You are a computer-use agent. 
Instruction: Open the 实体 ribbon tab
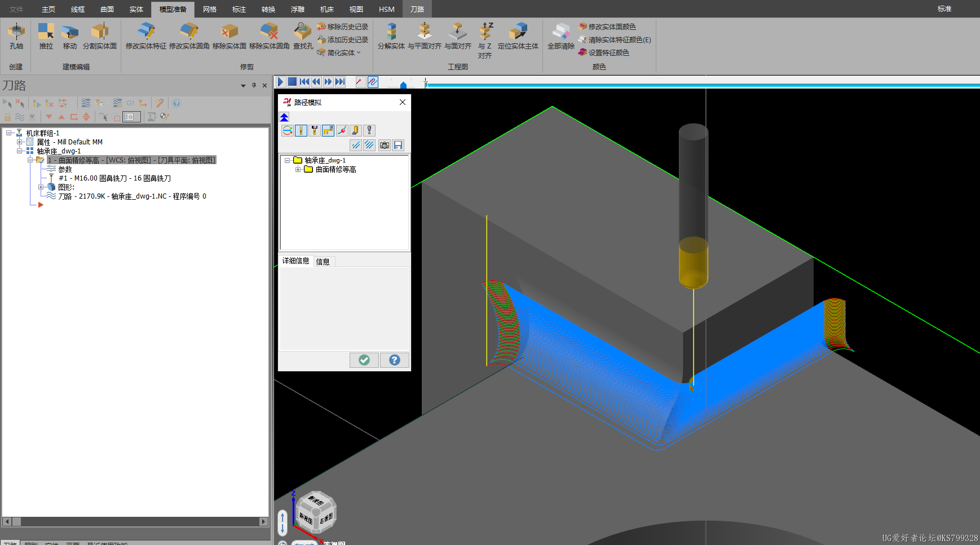click(x=136, y=9)
